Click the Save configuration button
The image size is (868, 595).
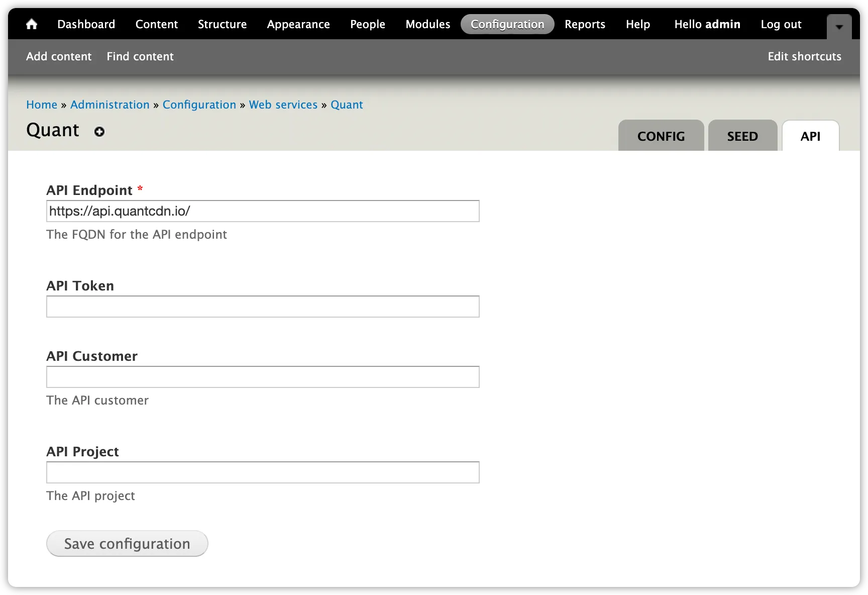(x=127, y=543)
